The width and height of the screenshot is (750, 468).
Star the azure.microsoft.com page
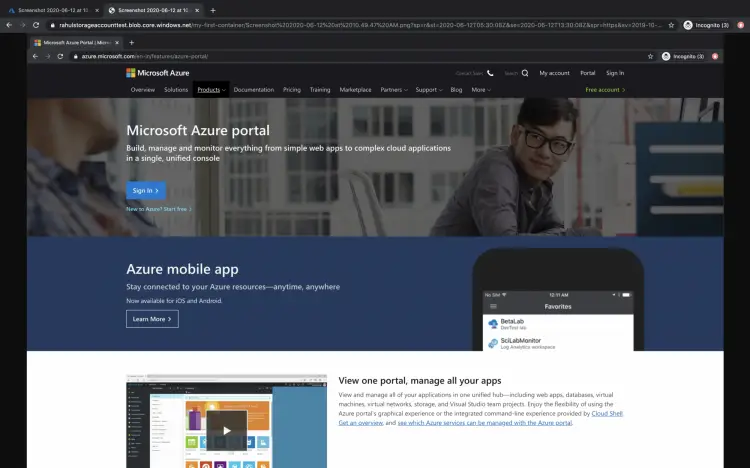coord(650,56)
